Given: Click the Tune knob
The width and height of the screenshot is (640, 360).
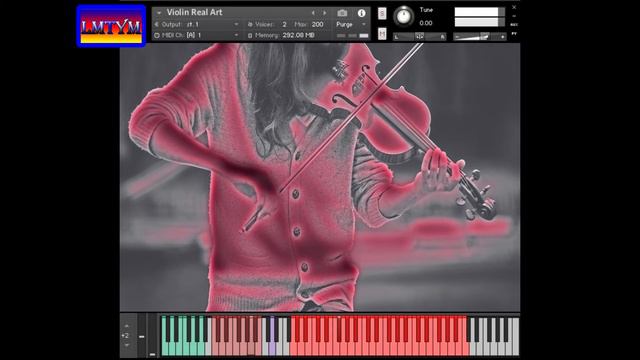Looking at the screenshot, I should coord(404,16).
